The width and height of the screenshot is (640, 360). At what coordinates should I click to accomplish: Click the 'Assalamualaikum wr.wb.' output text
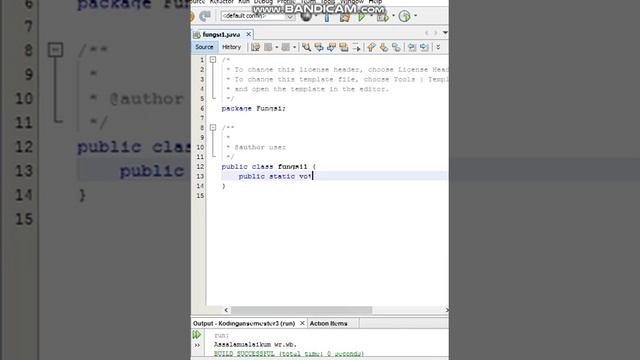pyautogui.click(x=255, y=344)
